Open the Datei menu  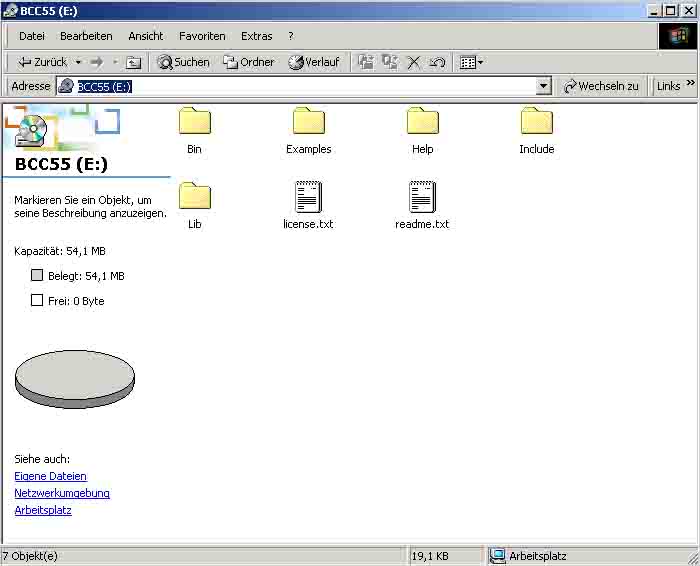click(32, 36)
